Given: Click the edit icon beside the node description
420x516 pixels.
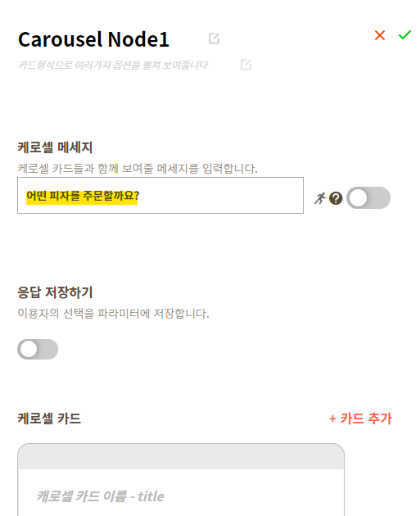Looking at the screenshot, I should [x=246, y=65].
